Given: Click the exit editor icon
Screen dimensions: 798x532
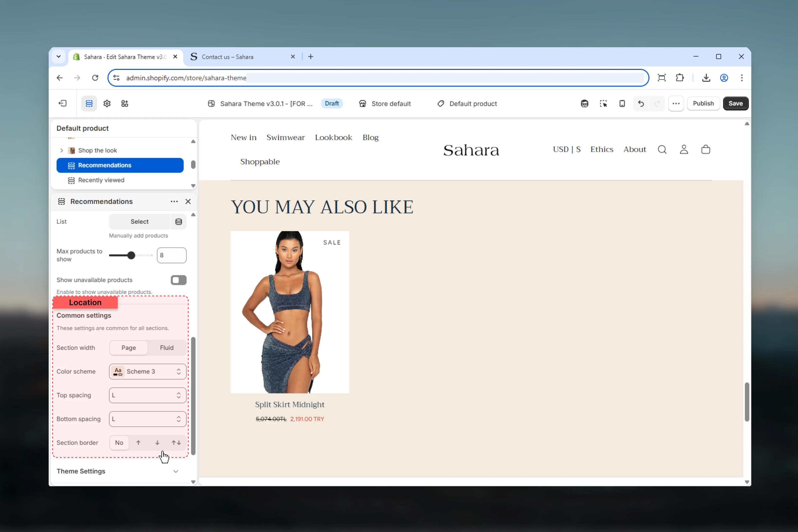Looking at the screenshot, I should [x=63, y=103].
